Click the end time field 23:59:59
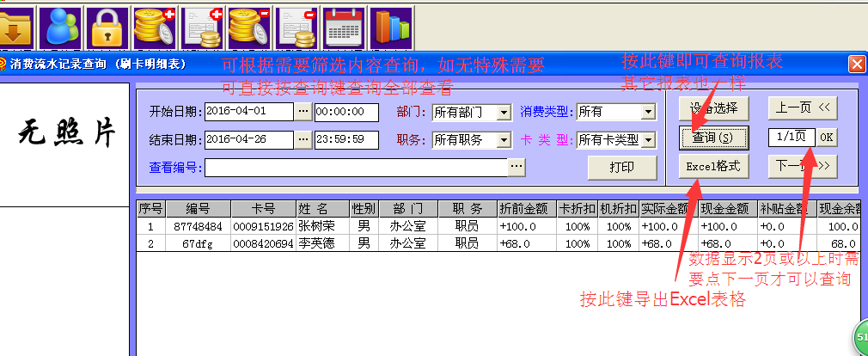 point(346,140)
